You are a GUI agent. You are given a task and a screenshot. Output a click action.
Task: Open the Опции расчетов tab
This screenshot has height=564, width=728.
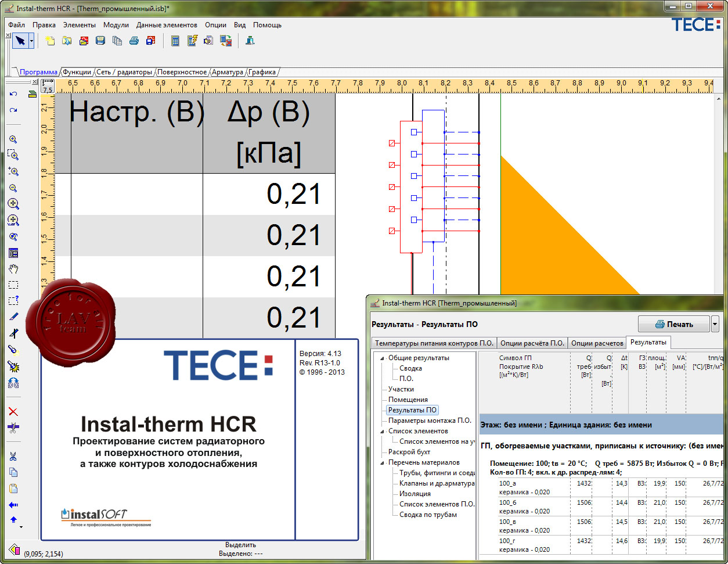(x=597, y=343)
